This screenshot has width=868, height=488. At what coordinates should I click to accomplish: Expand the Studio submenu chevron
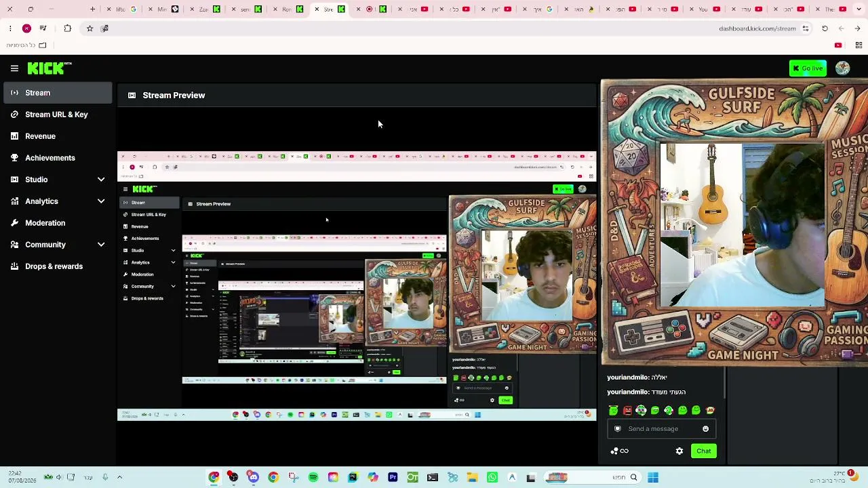101,180
